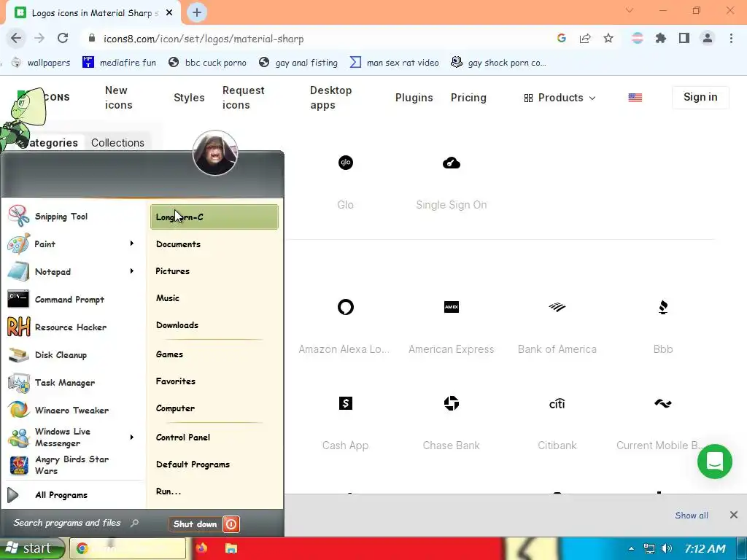Launch Angry Birds Star Wars
747x560 pixels.
(x=71, y=464)
